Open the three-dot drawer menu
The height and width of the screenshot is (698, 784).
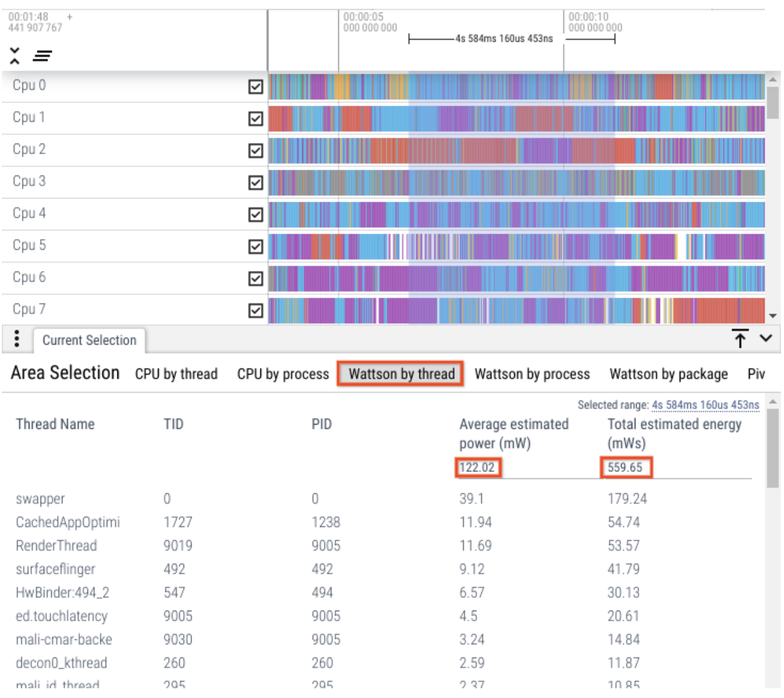(x=17, y=339)
